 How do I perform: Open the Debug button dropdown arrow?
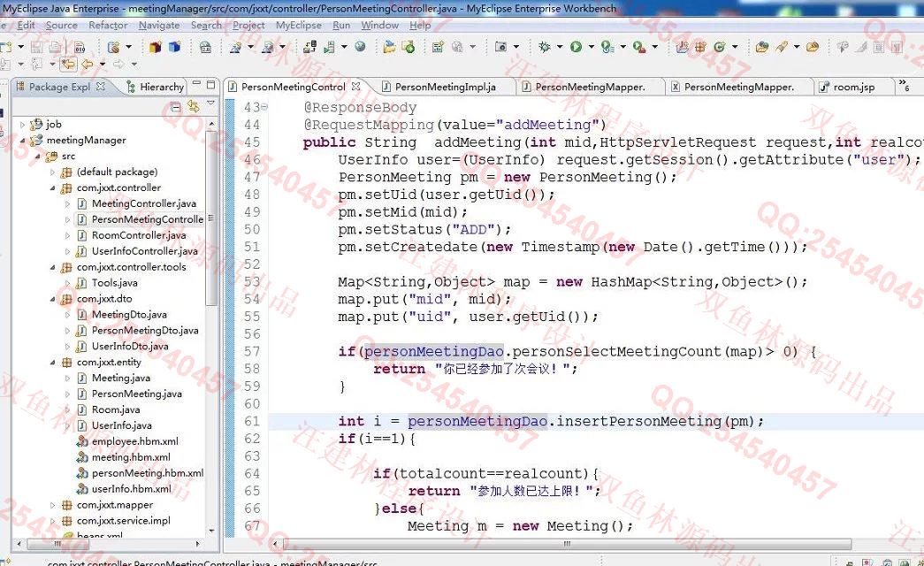[x=559, y=47]
